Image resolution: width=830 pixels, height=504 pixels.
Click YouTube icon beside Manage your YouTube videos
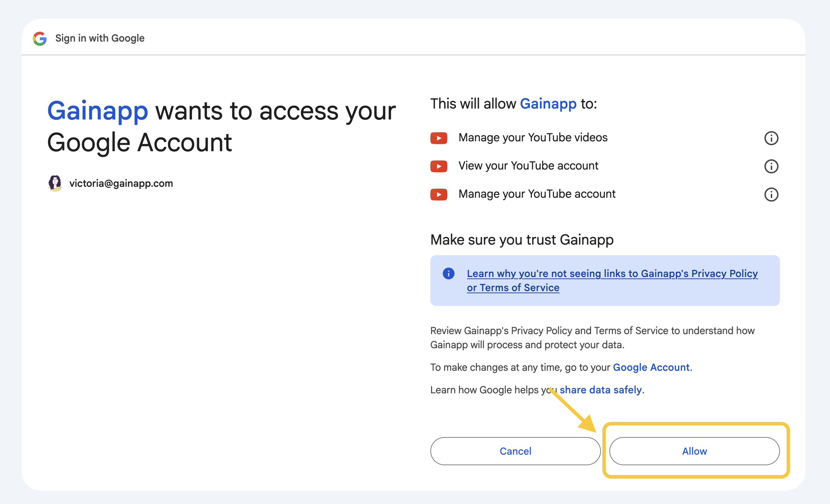coord(439,138)
